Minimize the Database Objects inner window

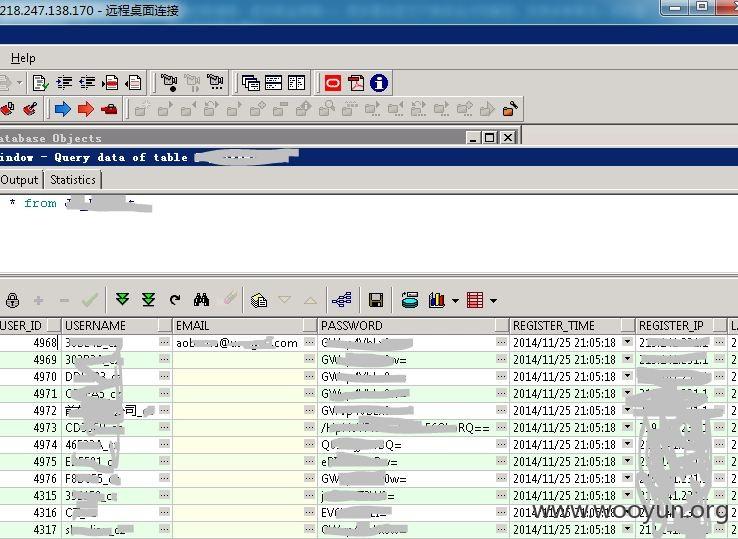click(473, 137)
